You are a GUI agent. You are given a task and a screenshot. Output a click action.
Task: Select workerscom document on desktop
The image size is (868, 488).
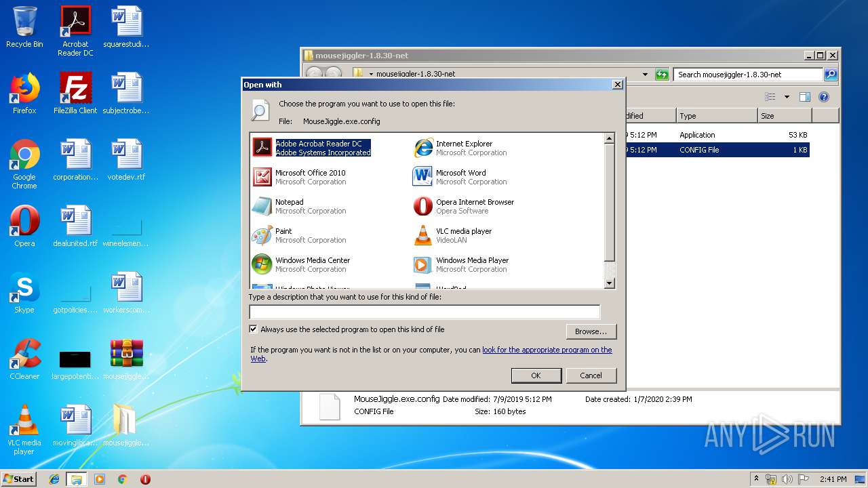(x=126, y=293)
